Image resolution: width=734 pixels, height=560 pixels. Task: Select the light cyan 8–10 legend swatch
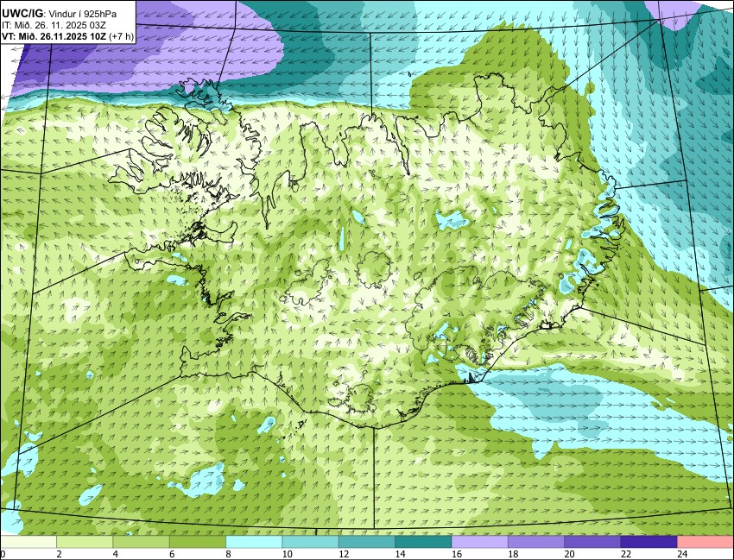(x=254, y=542)
